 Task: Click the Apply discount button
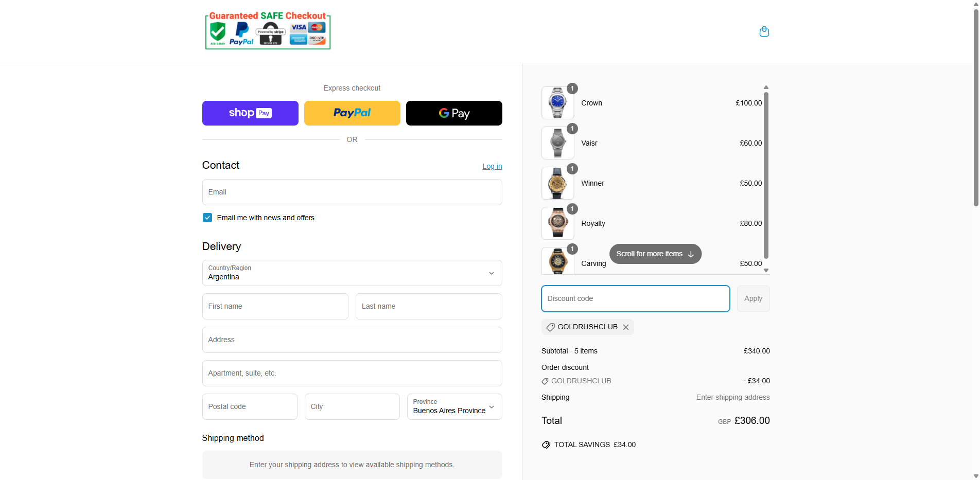click(754, 298)
